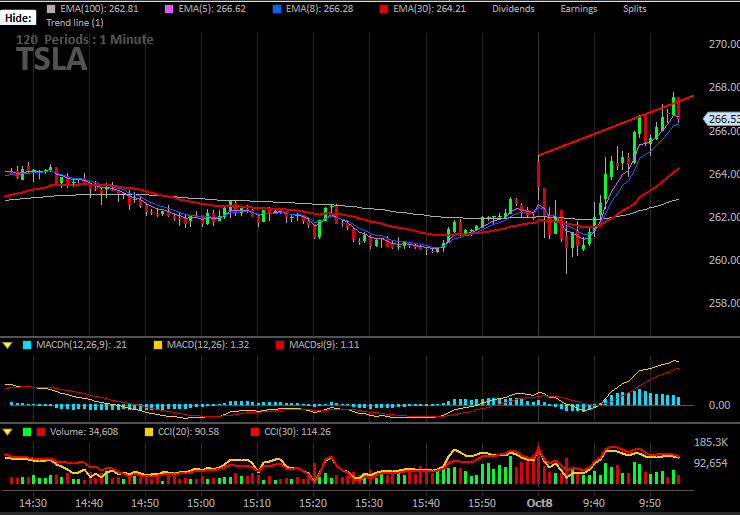Click the 0.00 MACD axis label
Screen dimensions: 740x515
[720, 405]
